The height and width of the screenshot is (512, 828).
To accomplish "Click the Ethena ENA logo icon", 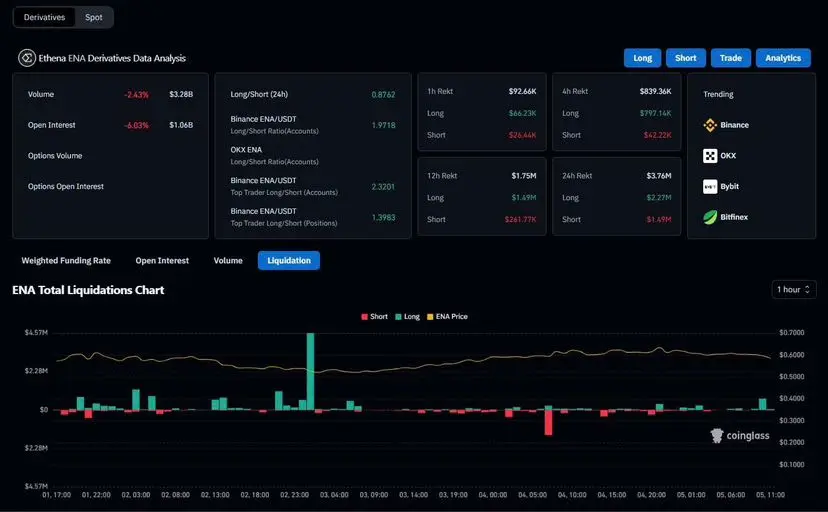I will 27,58.
